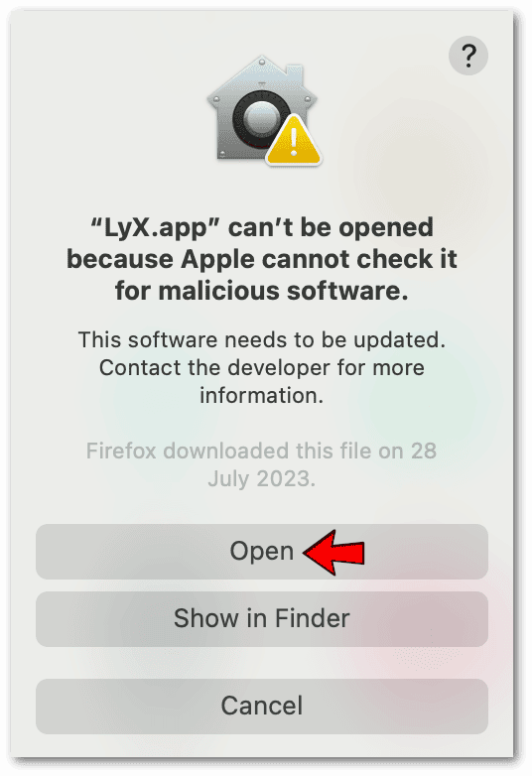Screen dimensions: 532x776
Task: Click the yellow warning triangle badge
Action: (294, 141)
